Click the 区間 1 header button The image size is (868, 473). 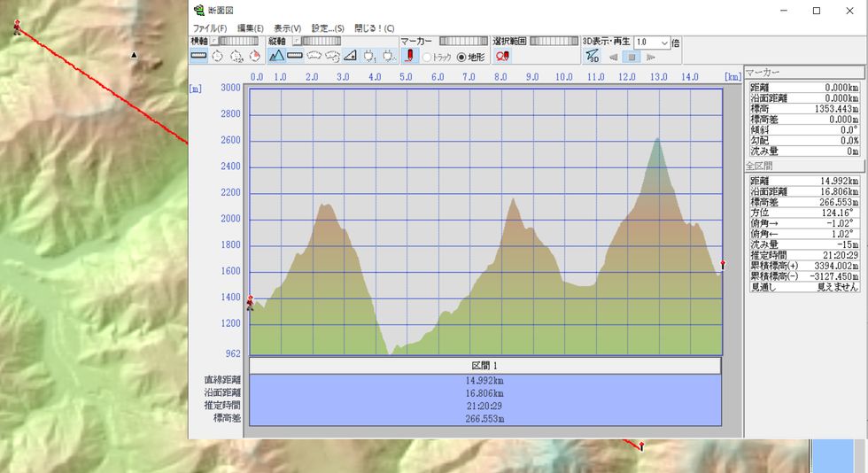(485, 365)
